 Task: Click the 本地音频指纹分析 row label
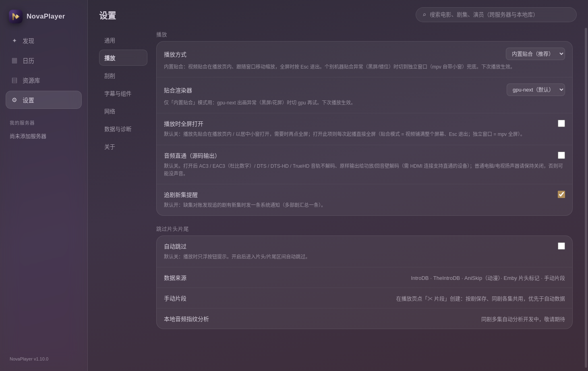(186, 319)
